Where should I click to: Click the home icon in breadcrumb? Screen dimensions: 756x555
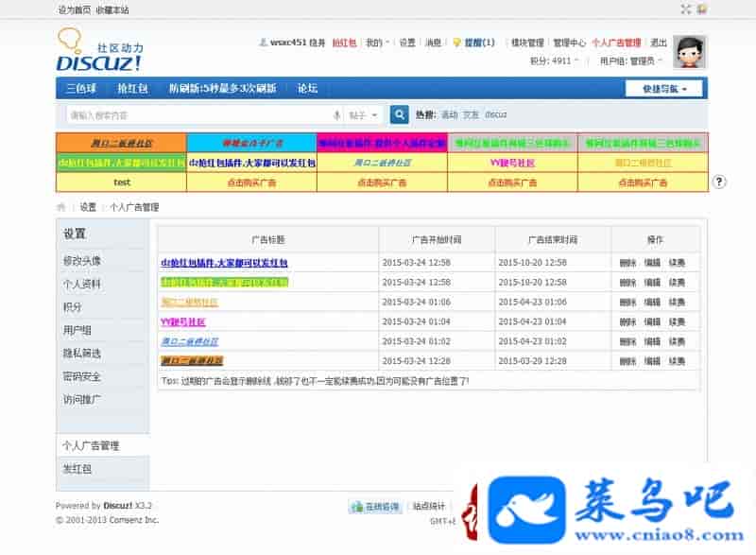61,206
